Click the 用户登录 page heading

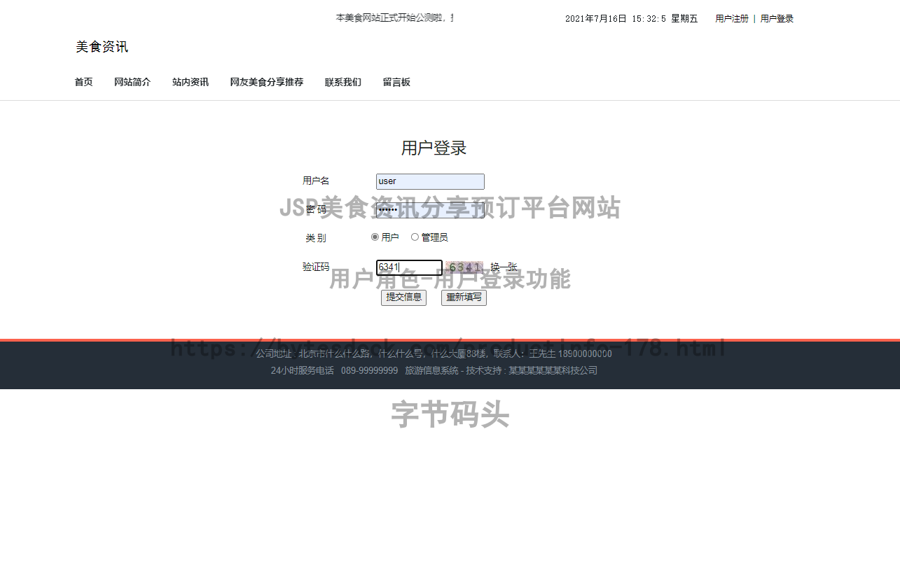(x=432, y=148)
